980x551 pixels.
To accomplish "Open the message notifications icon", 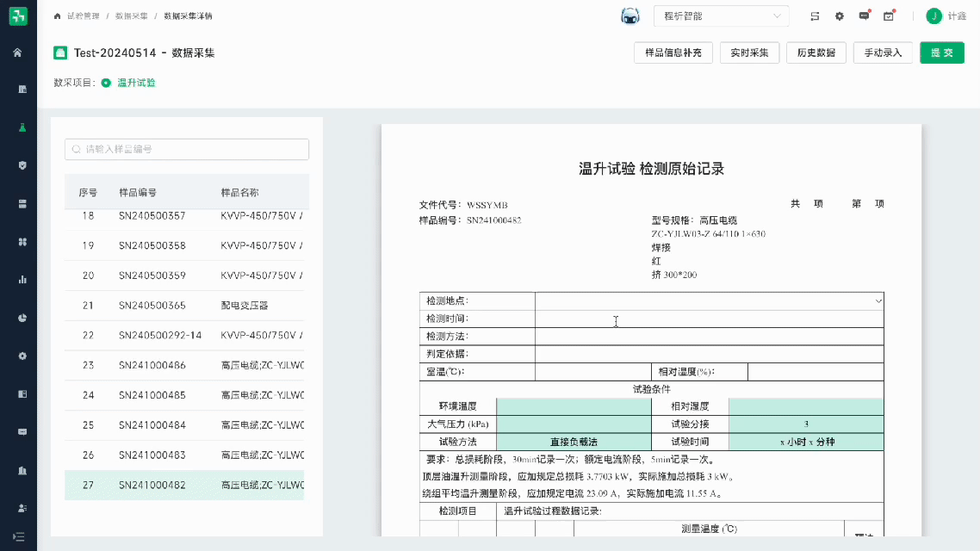I will (864, 16).
